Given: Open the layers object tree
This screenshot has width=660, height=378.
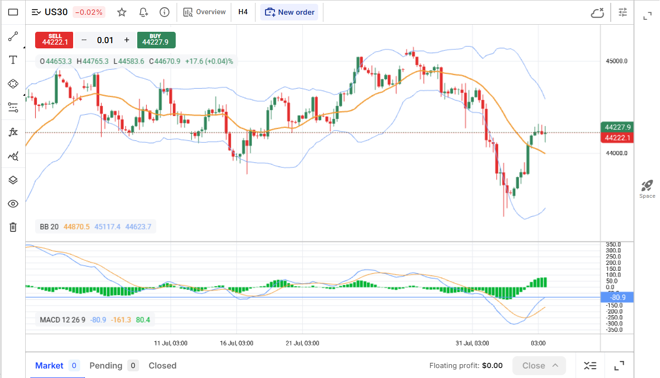Looking at the screenshot, I should (x=13, y=180).
